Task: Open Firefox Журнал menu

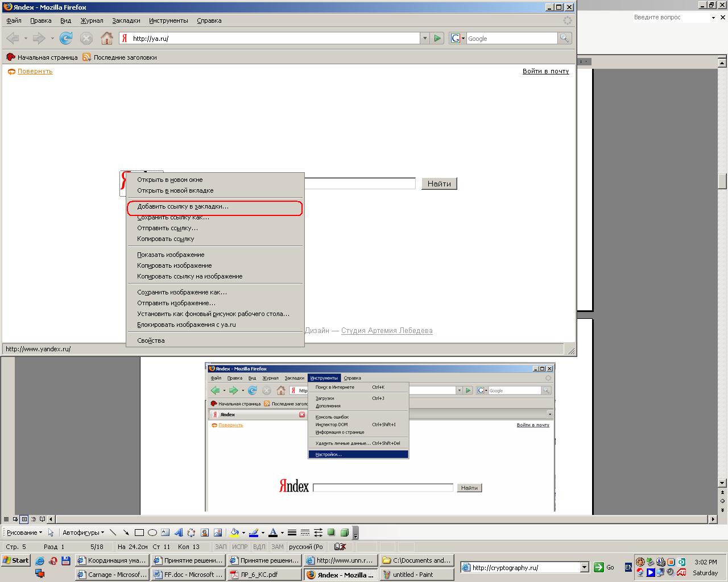Action: pyautogui.click(x=92, y=20)
